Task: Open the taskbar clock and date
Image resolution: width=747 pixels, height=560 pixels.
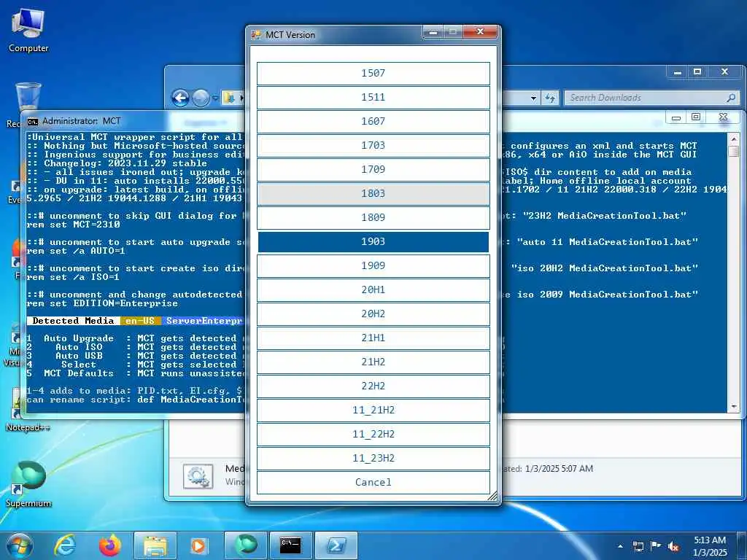Action: tap(710, 546)
